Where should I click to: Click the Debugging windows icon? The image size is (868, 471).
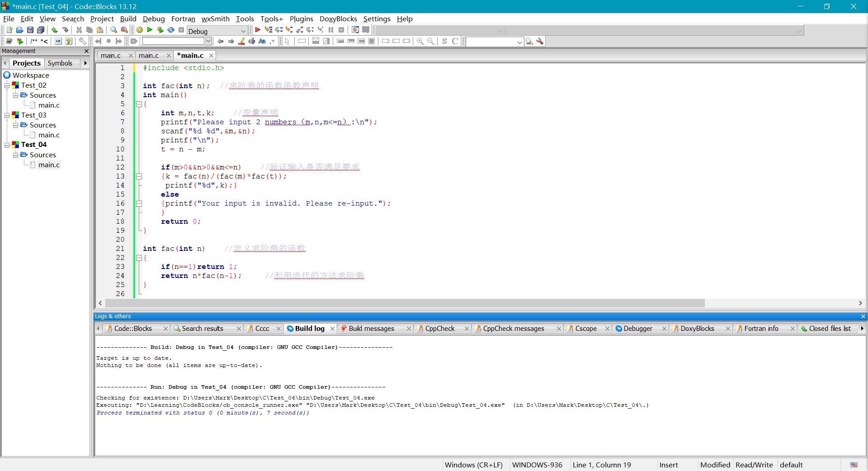(355, 30)
